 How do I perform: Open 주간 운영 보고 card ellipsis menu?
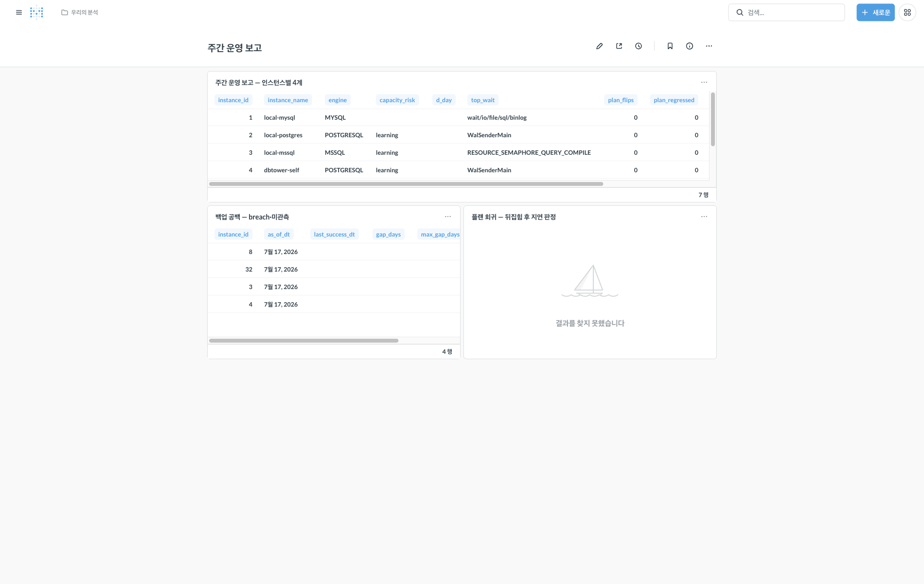pyautogui.click(x=704, y=82)
